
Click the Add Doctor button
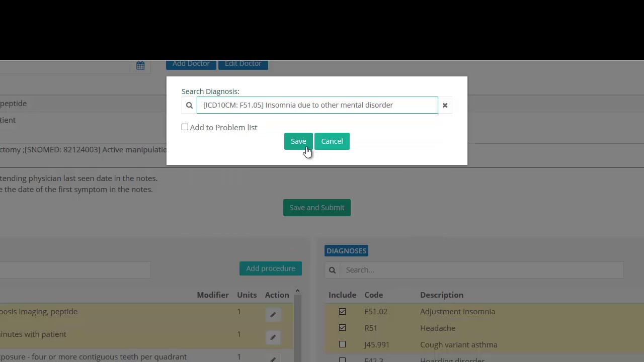coord(191,64)
